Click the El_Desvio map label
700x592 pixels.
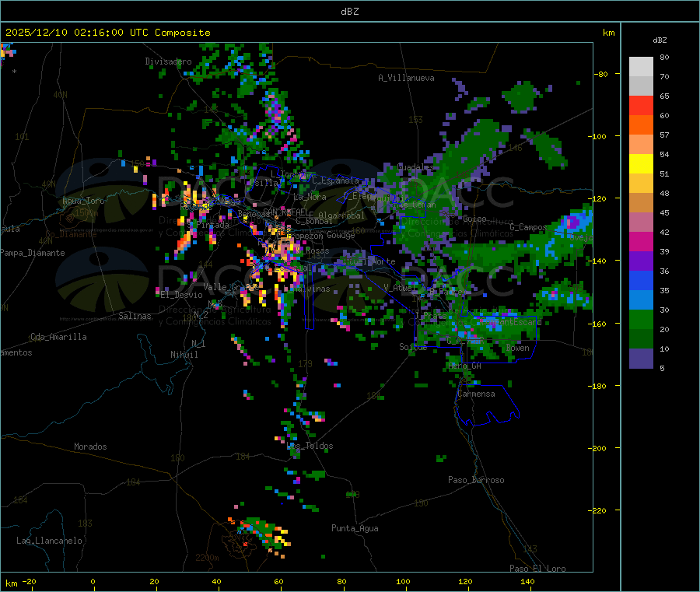181,295
